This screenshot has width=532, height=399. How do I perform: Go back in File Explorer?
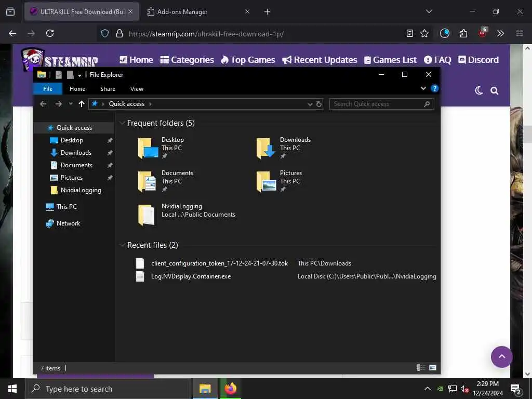click(x=44, y=104)
